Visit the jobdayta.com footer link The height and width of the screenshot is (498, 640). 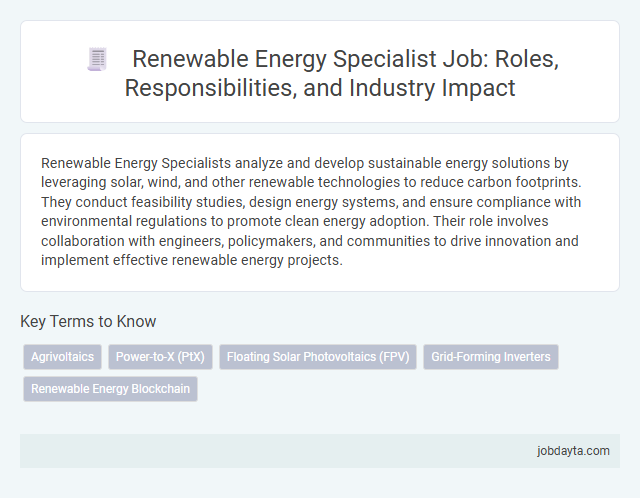pos(573,451)
